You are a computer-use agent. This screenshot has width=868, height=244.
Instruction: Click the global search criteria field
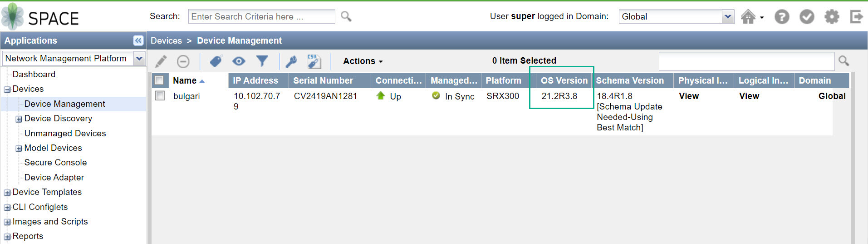(261, 17)
